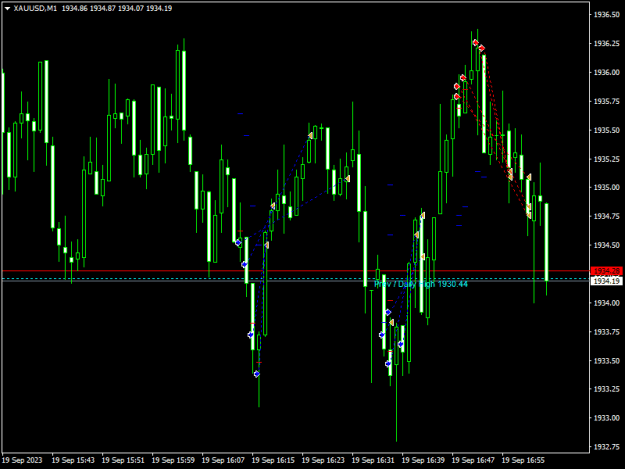This screenshot has height=469, width=625.
Task: Click the 19 Sep 15:43 time label
Action: point(73,460)
